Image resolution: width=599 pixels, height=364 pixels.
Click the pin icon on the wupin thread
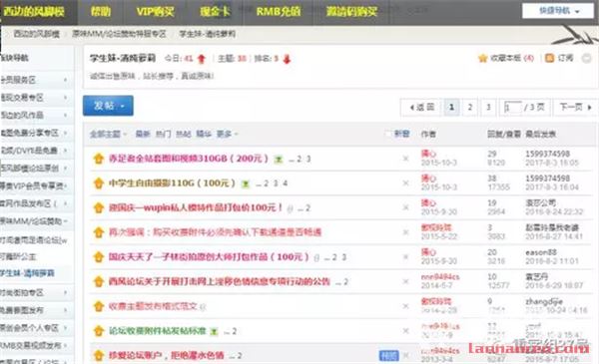[x=99, y=208]
